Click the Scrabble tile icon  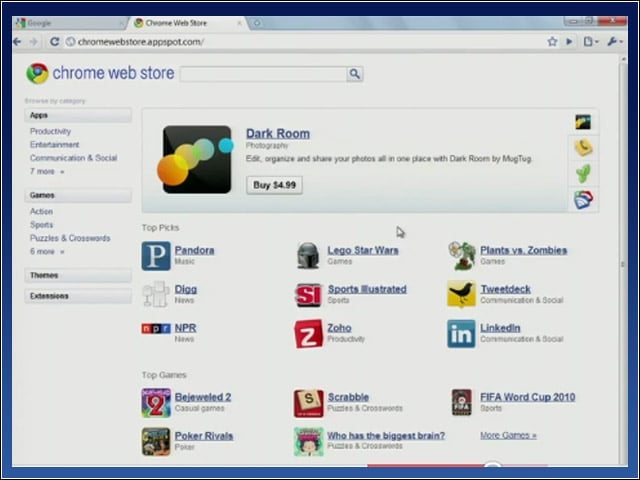click(x=309, y=403)
